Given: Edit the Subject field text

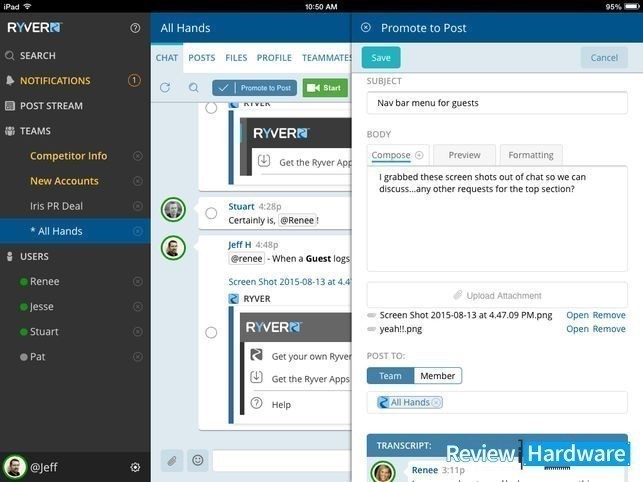Looking at the screenshot, I should [497, 103].
